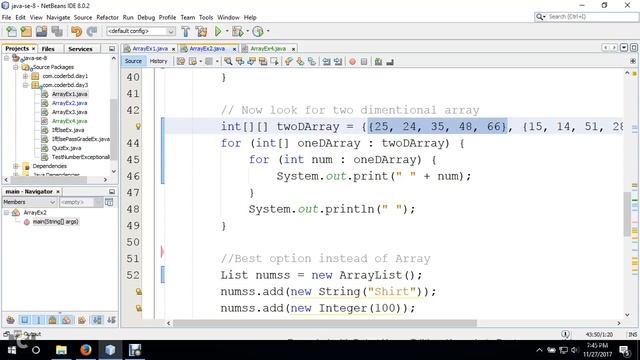Click the Search (Ctrl+I) input field
The image size is (640, 360).
592,17
